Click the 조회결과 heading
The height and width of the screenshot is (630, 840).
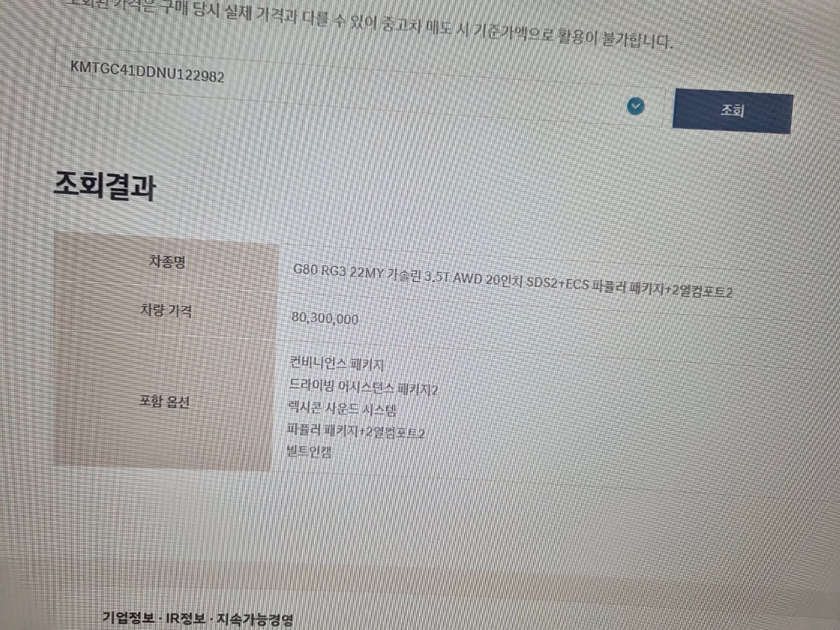(104, 184)
